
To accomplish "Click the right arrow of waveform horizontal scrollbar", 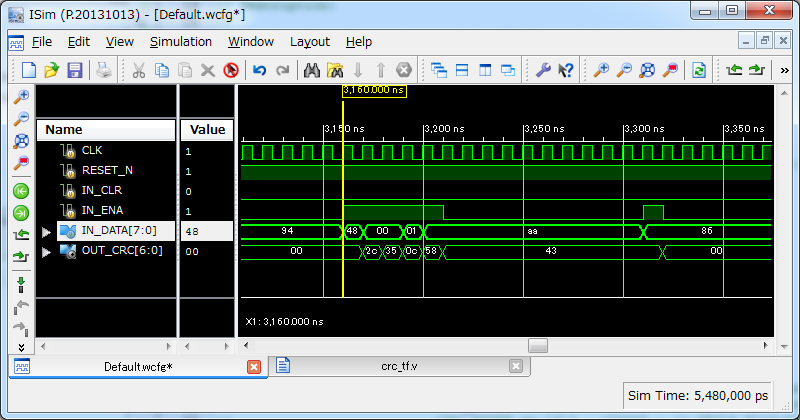I will tap(765, 345).
